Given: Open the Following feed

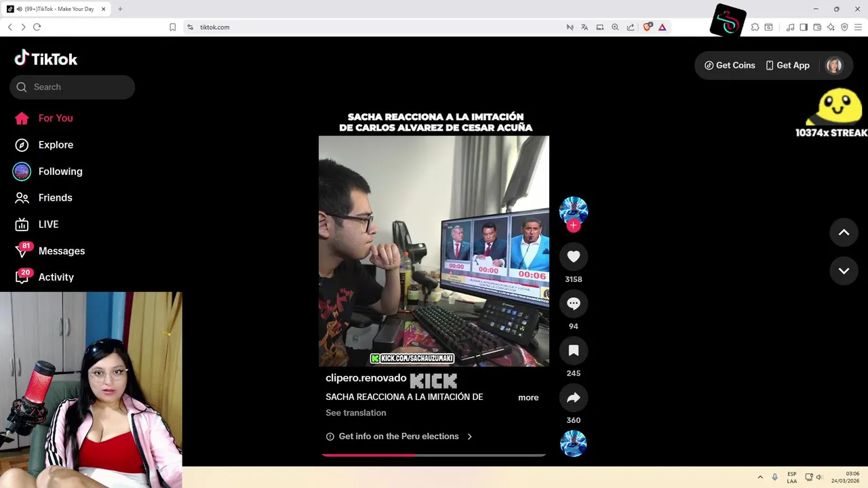Looking at the screenshot, I should [x=47, y=171].
